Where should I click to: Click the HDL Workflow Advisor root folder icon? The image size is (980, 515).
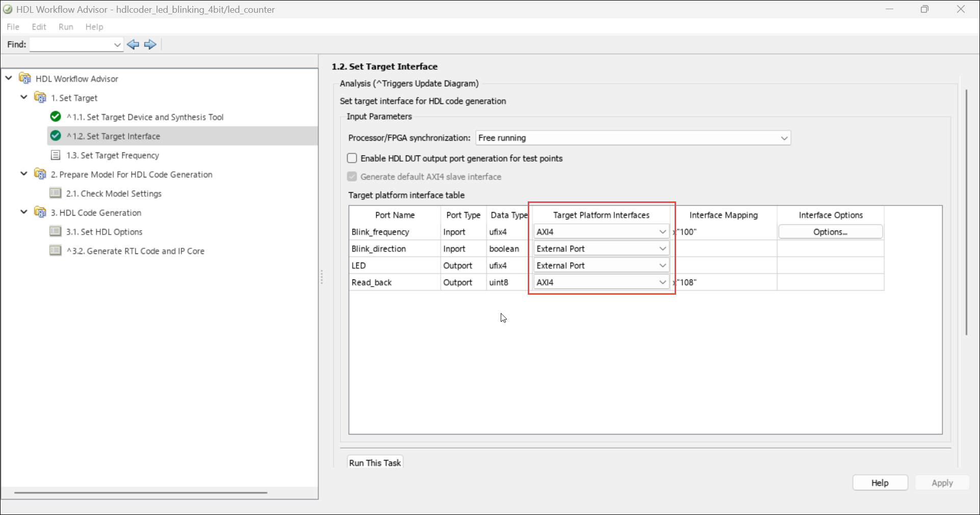pos(24,79)
